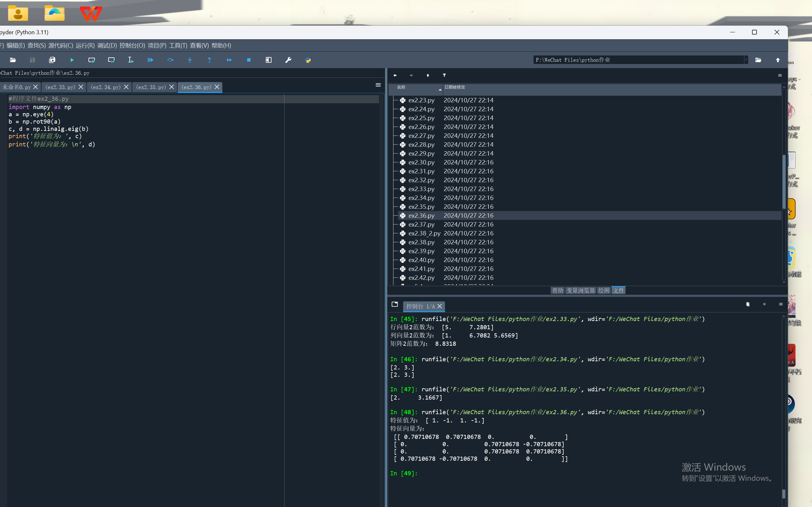Open Preferences via the wrench icon

coord(288,60)
